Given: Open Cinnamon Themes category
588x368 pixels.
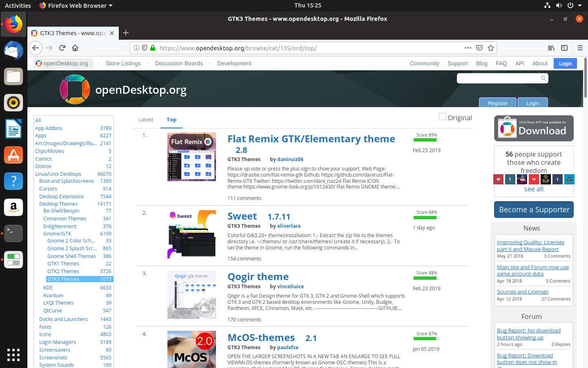Looking at the screenshot, I should [x=65, y=218].
